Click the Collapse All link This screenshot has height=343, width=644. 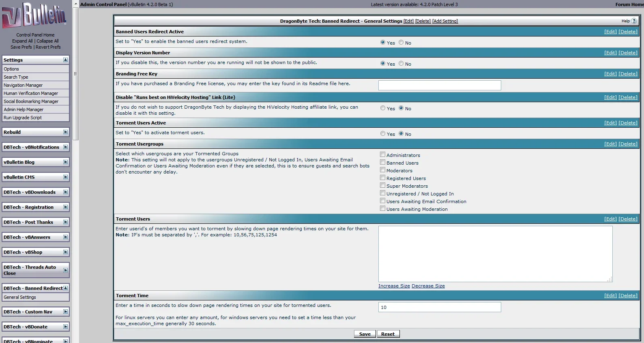(x=47, y=41)
